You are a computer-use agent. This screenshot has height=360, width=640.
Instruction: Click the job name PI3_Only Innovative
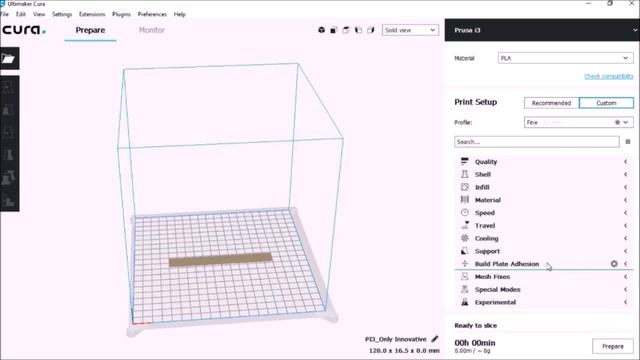(x=396, y=339)
